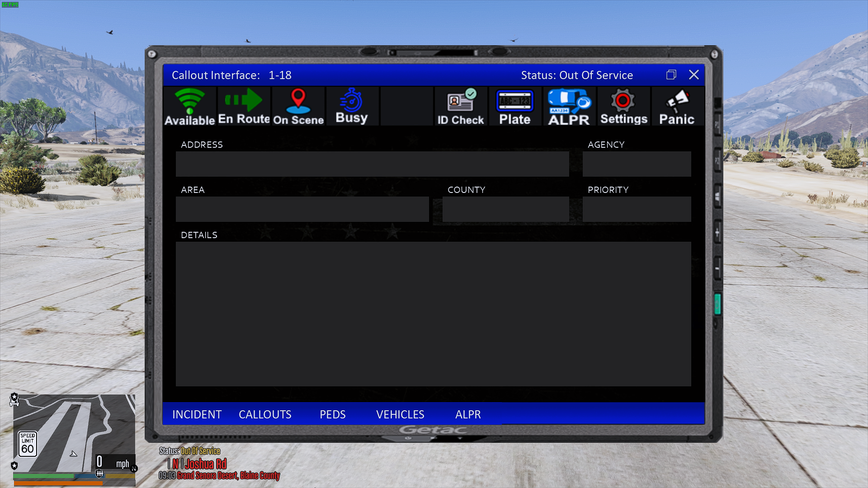Set status to Available with wifi icon

(189, 107)
